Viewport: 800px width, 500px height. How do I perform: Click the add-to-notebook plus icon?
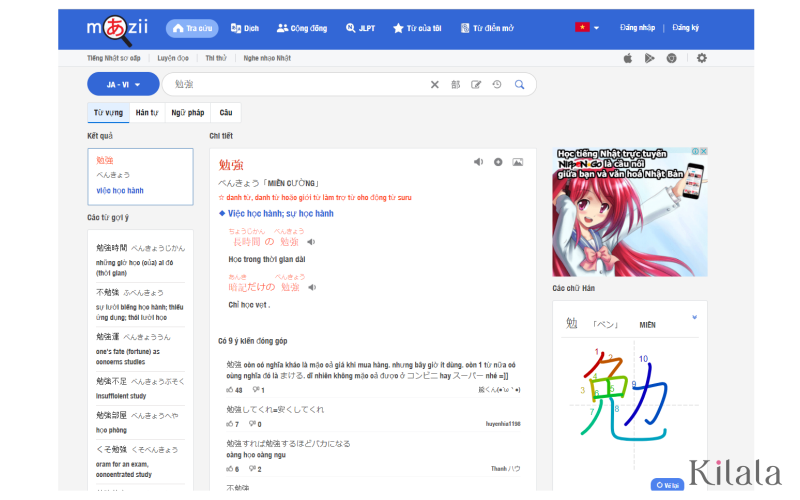(x=498, y=162)
